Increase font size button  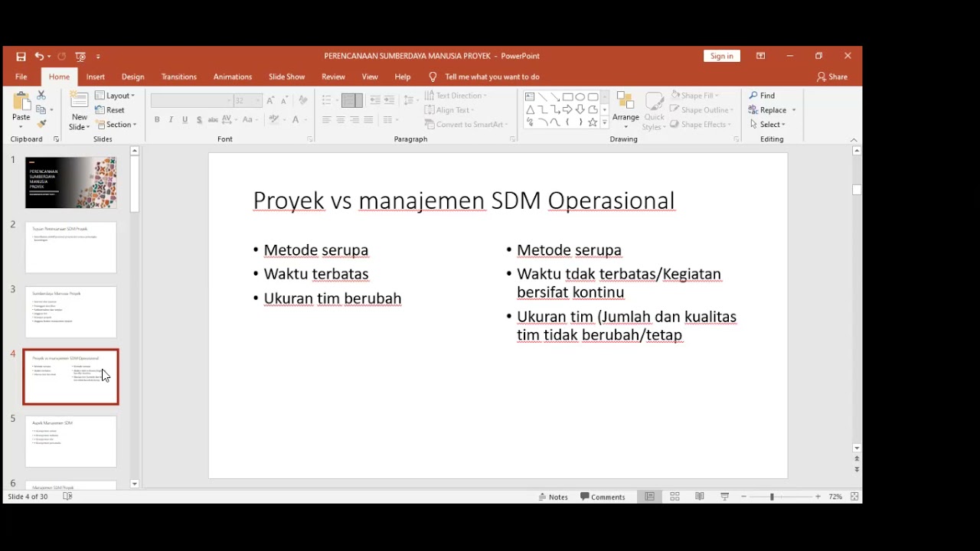pos(270,100)
